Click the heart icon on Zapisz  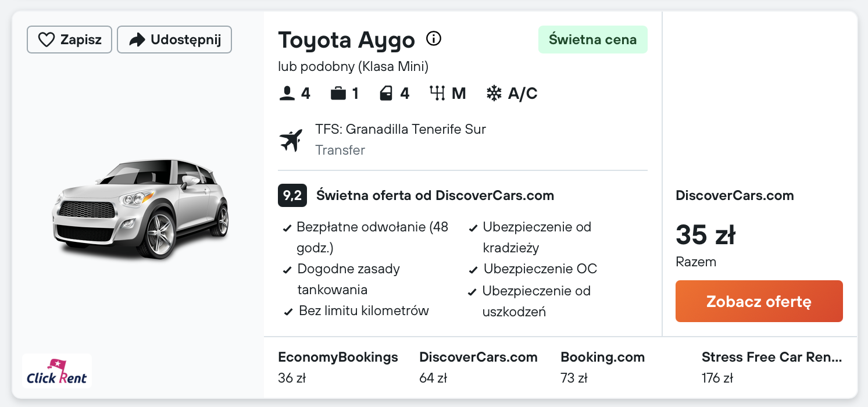coord(46,40)
